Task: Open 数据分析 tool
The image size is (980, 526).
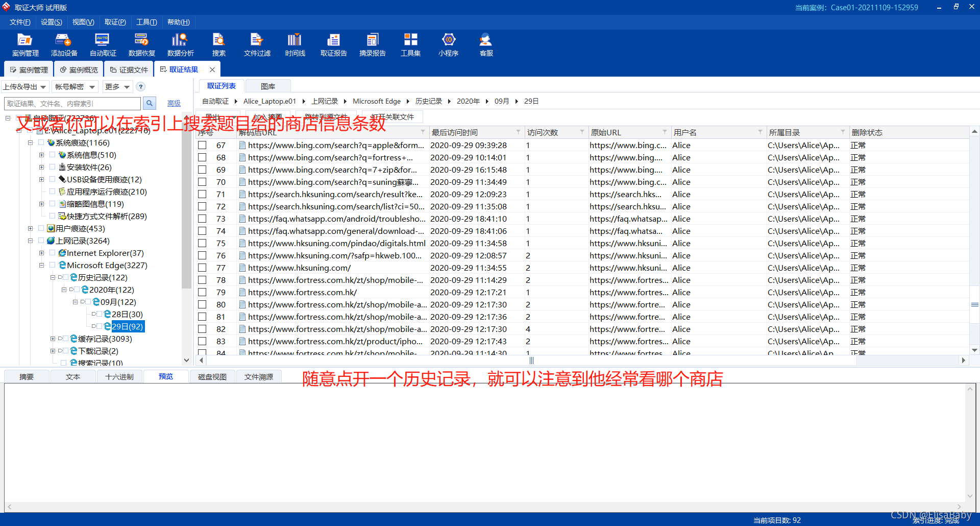Action: [x=180, y=45]
